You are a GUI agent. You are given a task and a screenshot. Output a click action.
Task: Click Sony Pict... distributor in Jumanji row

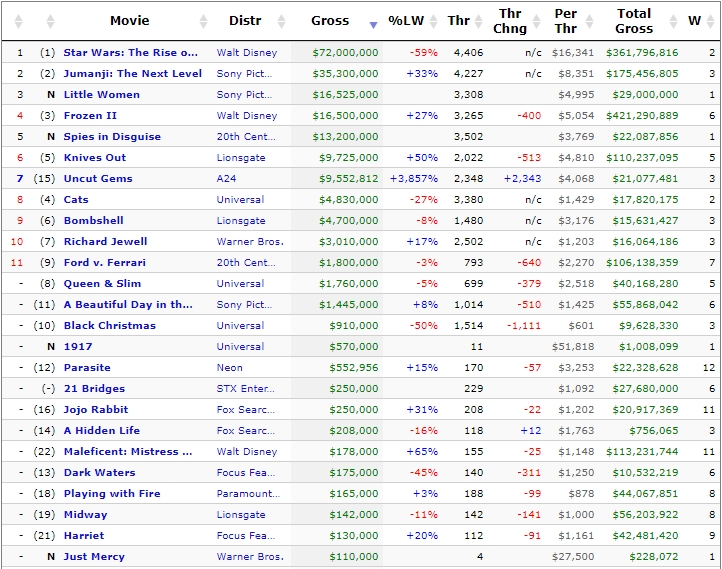pos(244,74)
